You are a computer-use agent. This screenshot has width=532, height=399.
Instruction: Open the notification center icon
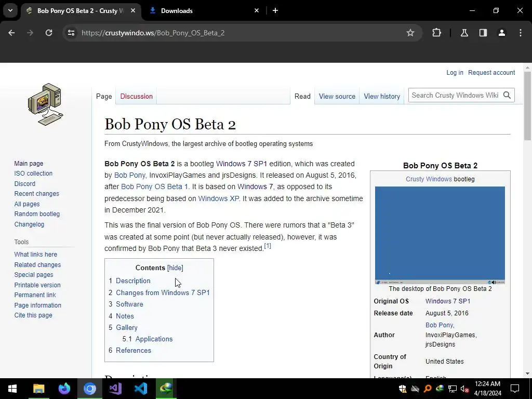pos(515,389)
